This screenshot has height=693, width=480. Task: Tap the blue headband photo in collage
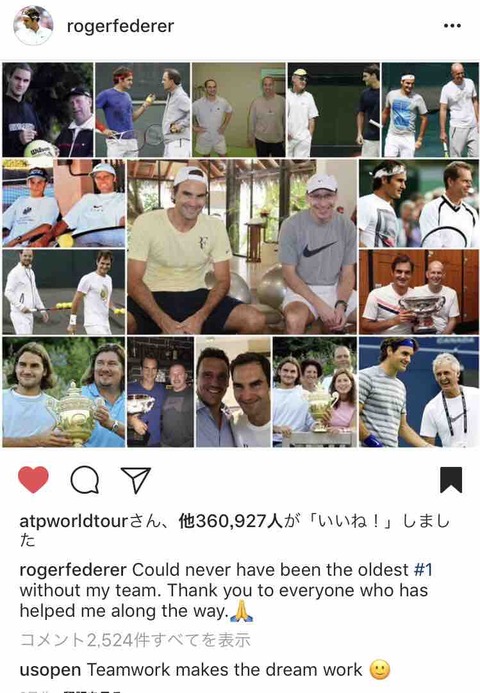coord(419,392)
